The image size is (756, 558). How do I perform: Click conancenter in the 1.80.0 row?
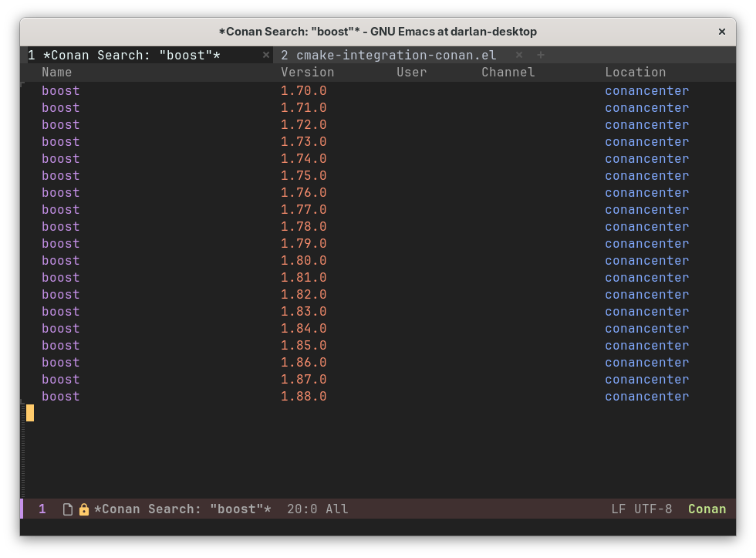point(647,260)
